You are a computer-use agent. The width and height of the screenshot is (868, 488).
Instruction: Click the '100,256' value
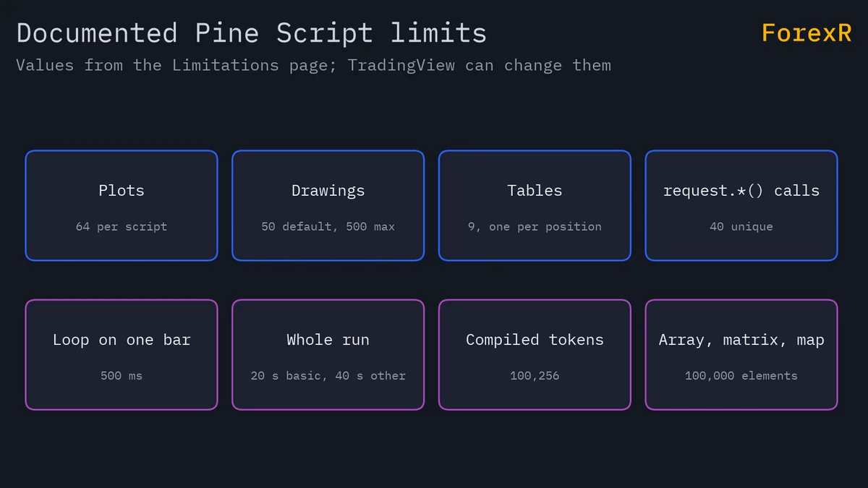535,375
